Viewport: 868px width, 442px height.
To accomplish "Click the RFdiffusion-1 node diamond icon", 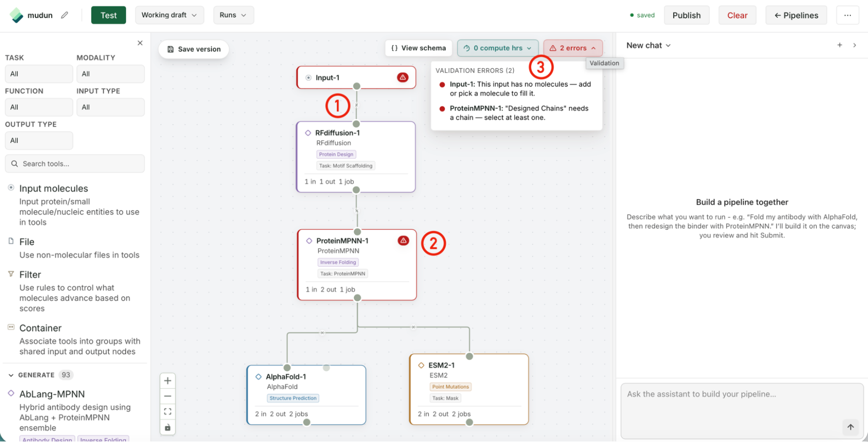I will 308,133.
